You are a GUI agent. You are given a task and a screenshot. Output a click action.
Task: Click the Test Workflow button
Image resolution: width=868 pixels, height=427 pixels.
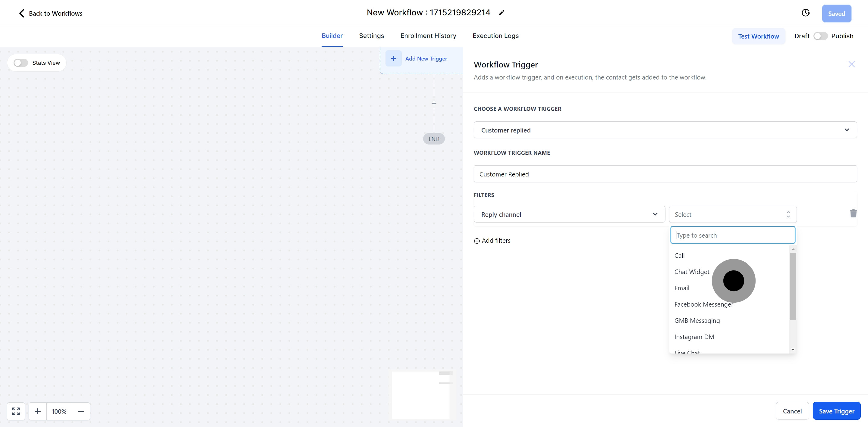758,36
